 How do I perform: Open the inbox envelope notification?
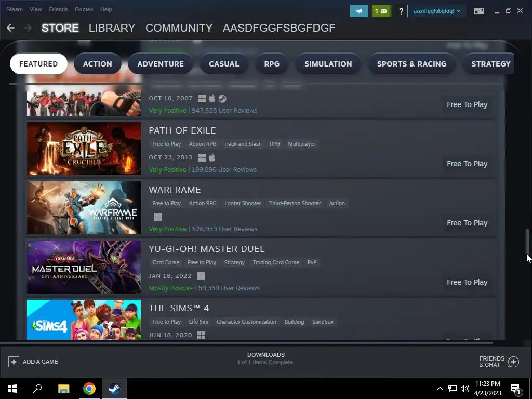click(381, 11)
